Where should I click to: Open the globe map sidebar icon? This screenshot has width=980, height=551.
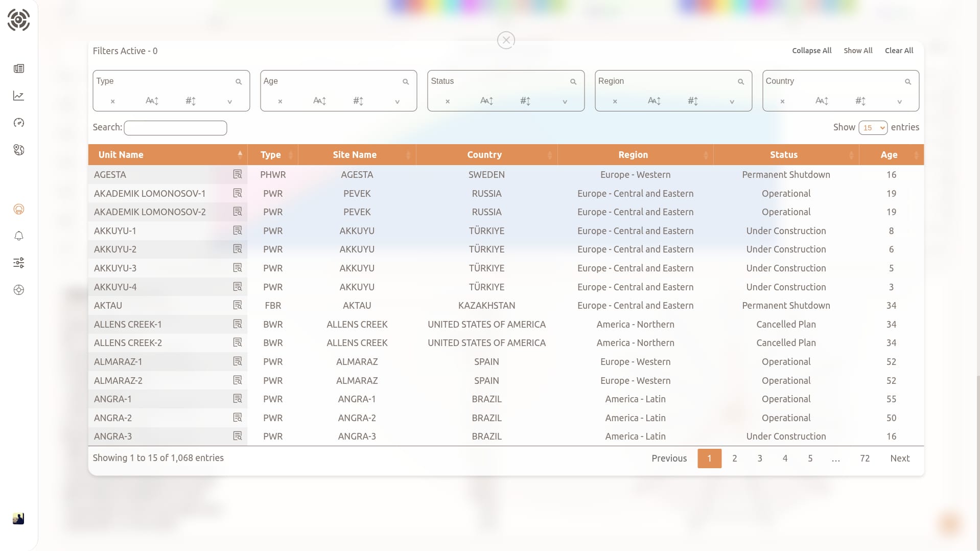pos(19,150)
